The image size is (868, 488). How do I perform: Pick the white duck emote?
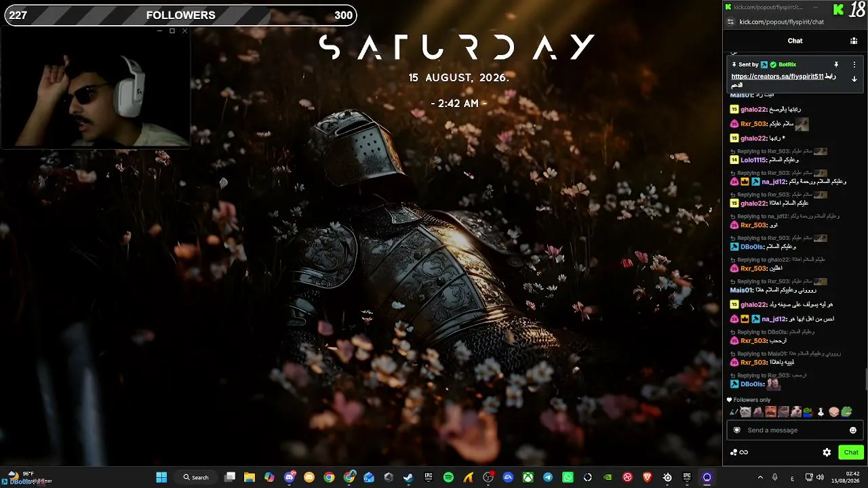[x=821, y=411]
